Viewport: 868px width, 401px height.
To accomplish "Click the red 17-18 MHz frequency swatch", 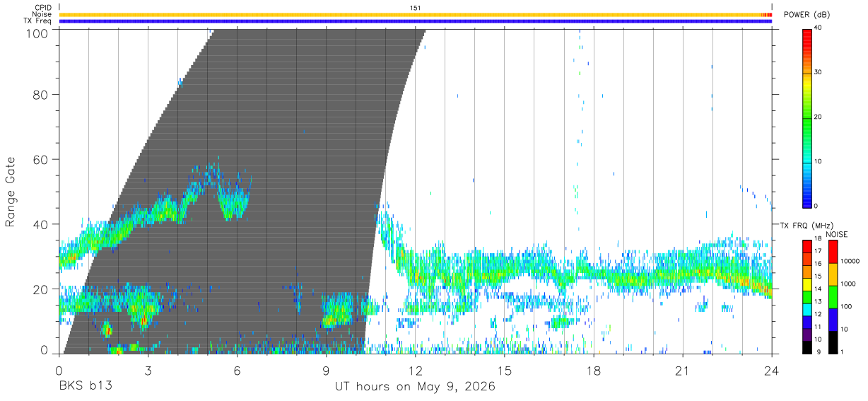I will (807, 245).
